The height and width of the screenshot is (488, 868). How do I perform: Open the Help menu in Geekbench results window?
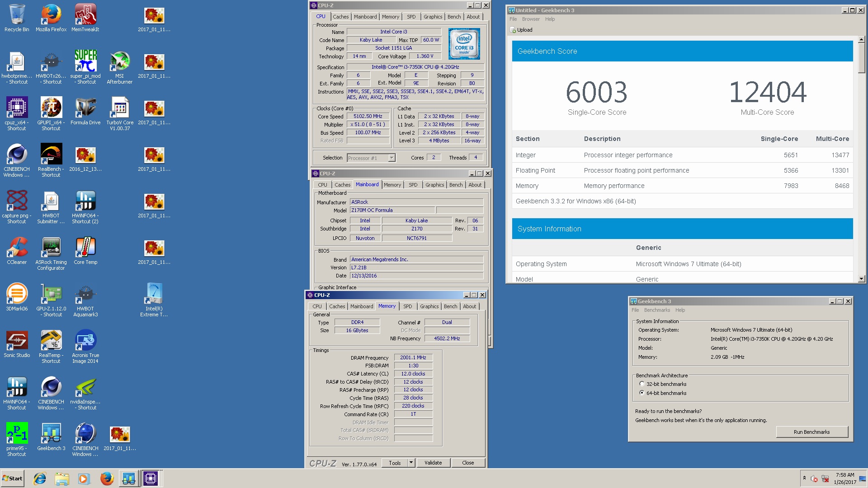click(550, 19)
